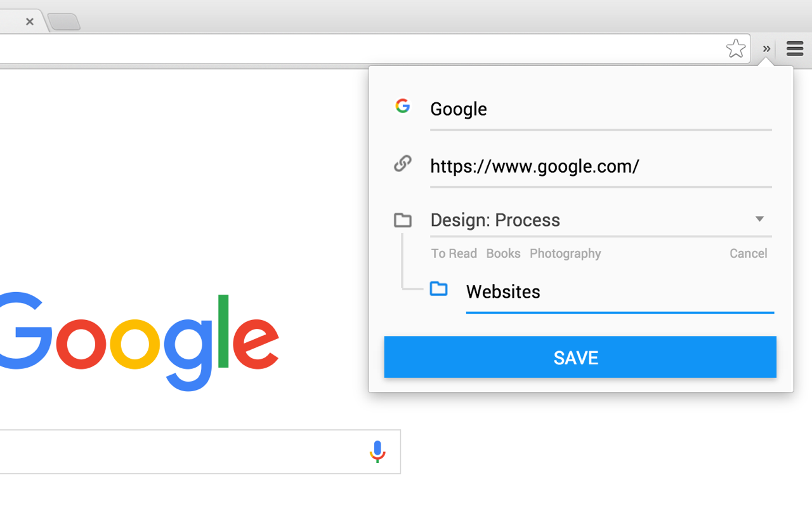
Task: Open the extensions overflow chevron icon
Action: point(766,49)
